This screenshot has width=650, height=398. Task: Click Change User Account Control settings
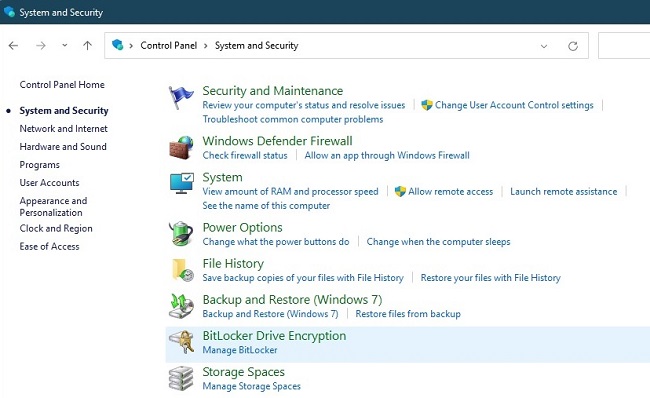point(514,105)
